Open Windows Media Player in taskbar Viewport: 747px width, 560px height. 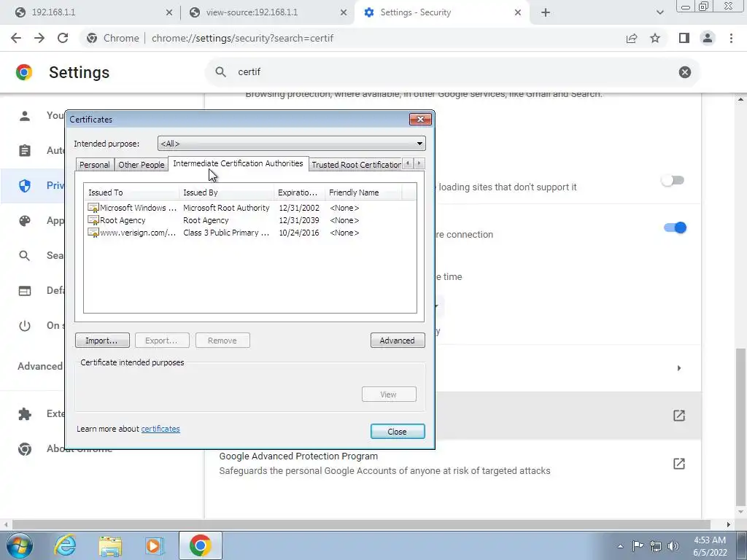pos(155,545)
